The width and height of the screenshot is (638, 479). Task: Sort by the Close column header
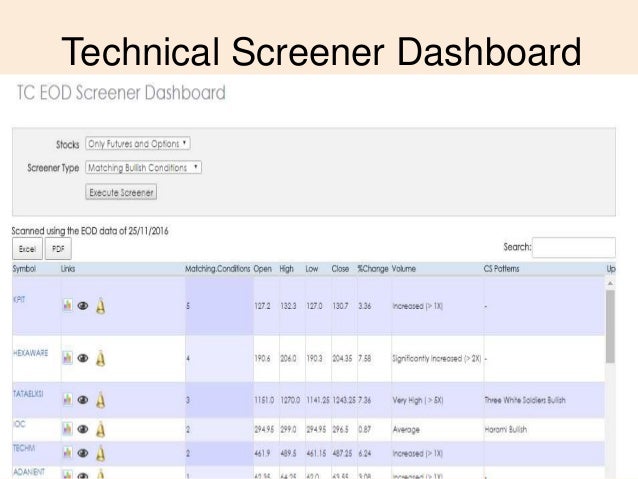(x=340, y=269)
